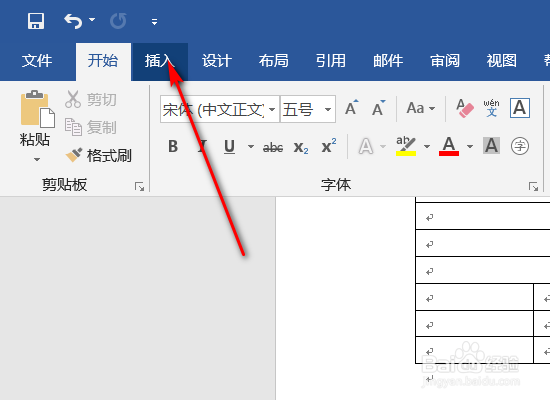Open the 字体 font dialog launcher
The width and height of the screenshot is (550, 400).
pos(533,187)
